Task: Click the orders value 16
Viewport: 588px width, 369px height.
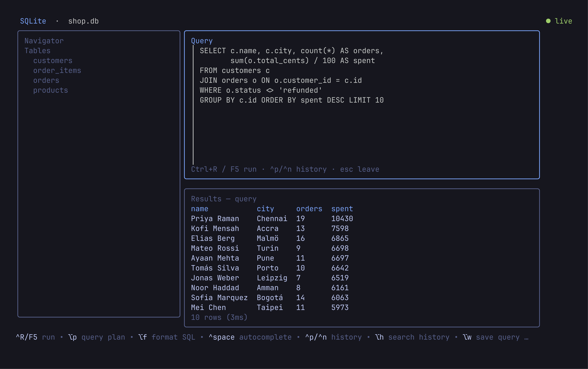Action: (x=300, y=238)
